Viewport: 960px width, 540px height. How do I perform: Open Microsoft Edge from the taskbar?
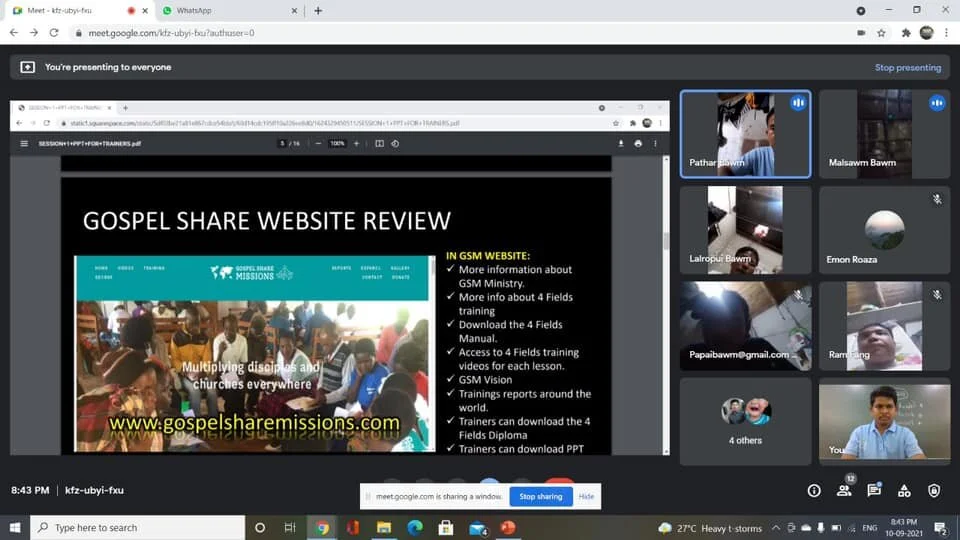[x=415, y=528]
